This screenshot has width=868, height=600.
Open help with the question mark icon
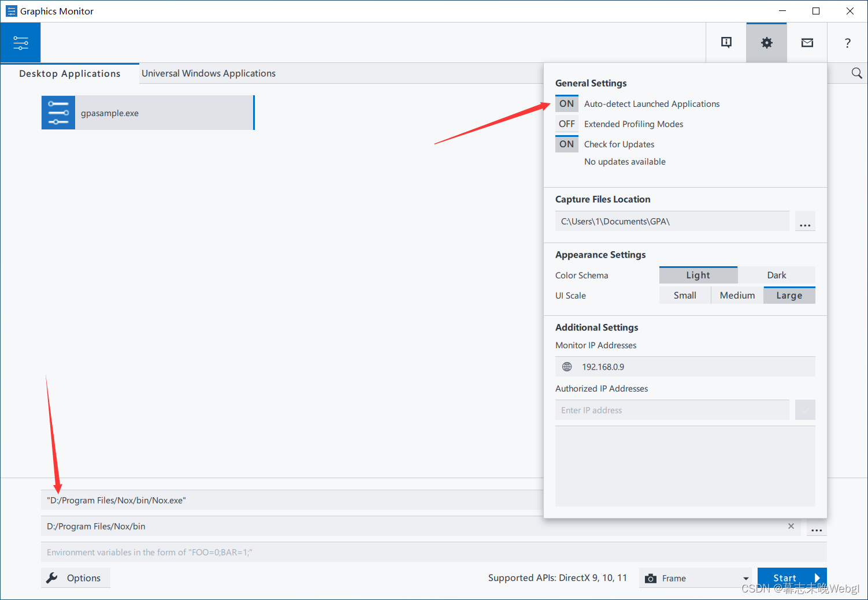point(847,43)
